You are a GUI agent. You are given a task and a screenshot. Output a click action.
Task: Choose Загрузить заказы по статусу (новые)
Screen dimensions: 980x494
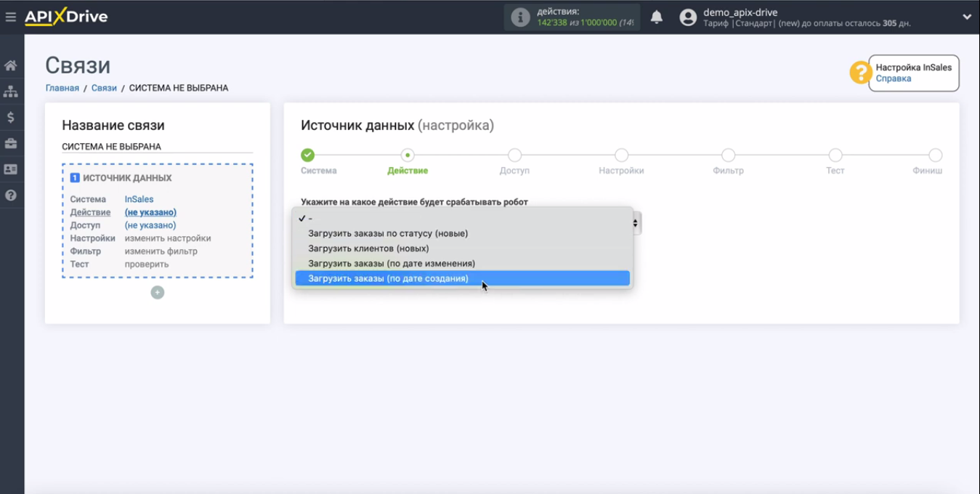click(x=462, y=233)
